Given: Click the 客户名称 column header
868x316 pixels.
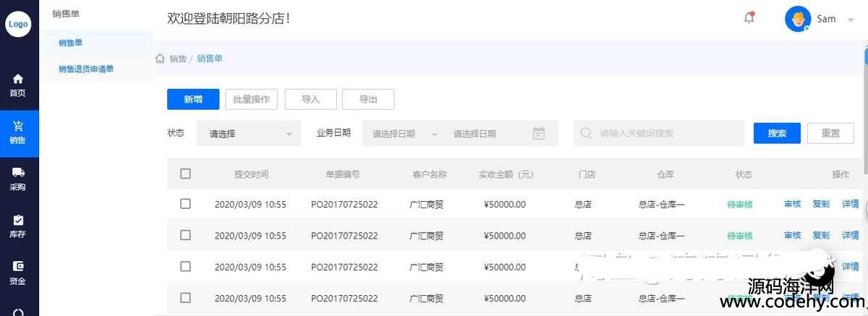Looking at the screenshot, I should 430,174.
